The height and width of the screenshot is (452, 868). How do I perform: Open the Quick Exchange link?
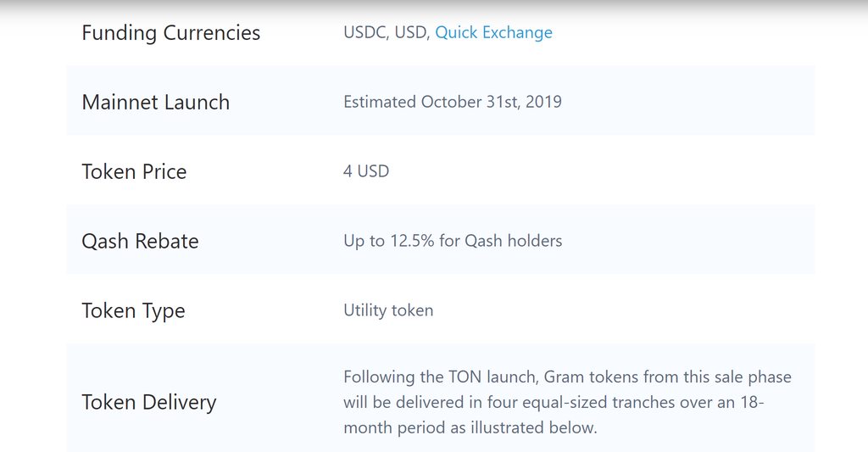coord(493,33)
